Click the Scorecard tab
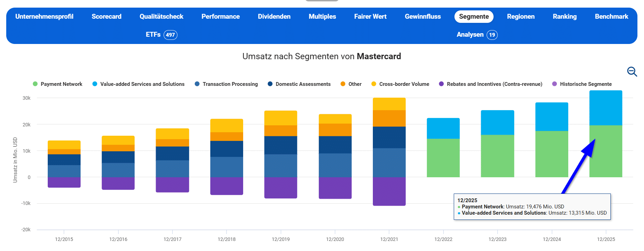 pyautogui.click(x=107, y=17)
